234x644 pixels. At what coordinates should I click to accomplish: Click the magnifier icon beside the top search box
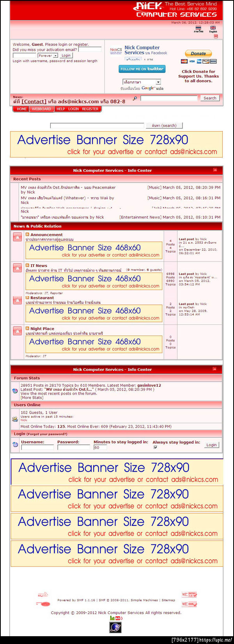coord(135,98)
